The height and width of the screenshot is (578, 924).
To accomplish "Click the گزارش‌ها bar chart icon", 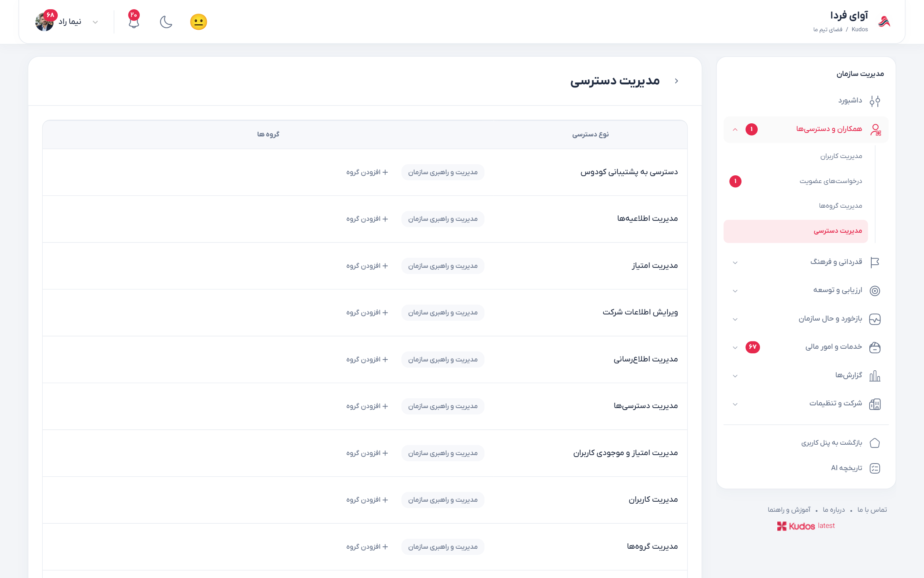I will (875, 376).
